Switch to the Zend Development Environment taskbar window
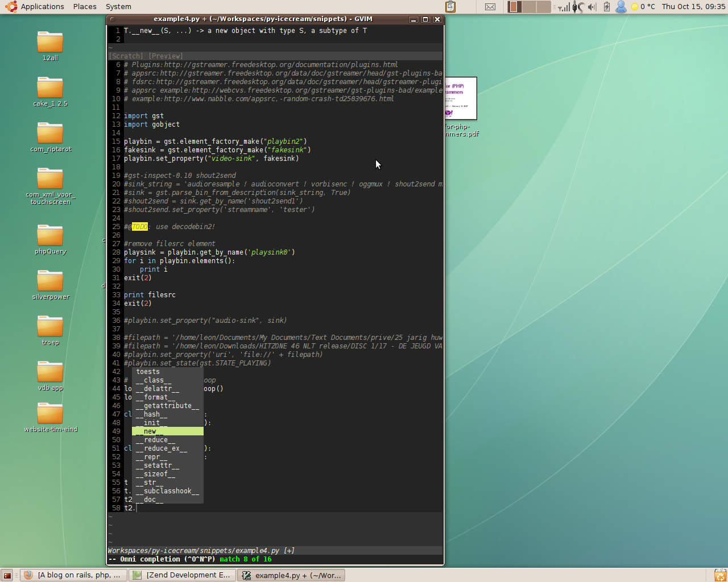The width and height of the screenshot is (728, 582). click(181, 575)
